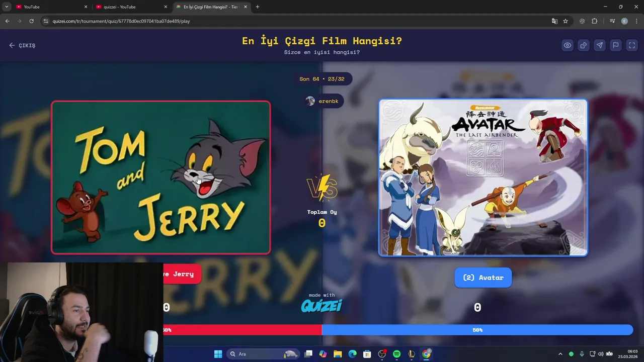Select the Avatar The Last Airbender image card

pos(483,177)
